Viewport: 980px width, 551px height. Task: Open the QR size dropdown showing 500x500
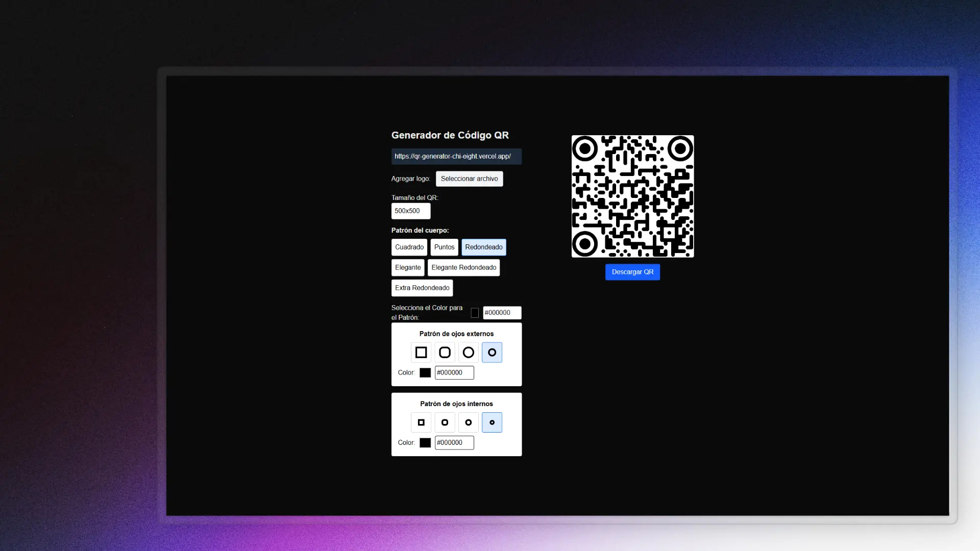(410, 211)
